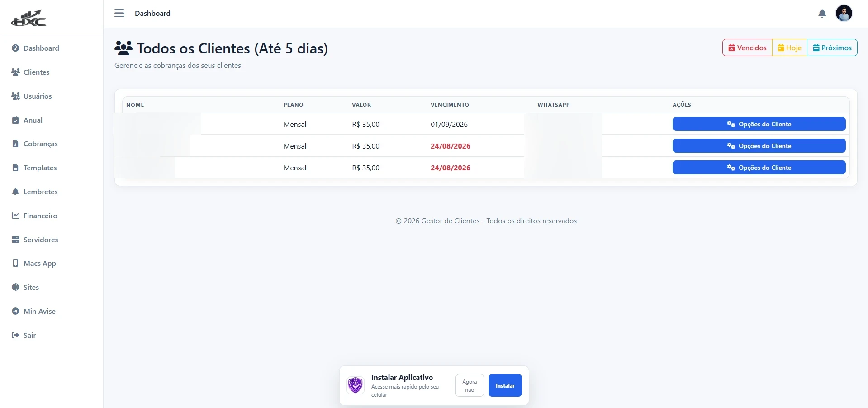The image size is (868, 408).
Task: Click the VENCIMENTO column header
Action: pyautogui.click(x=450, y=105)
